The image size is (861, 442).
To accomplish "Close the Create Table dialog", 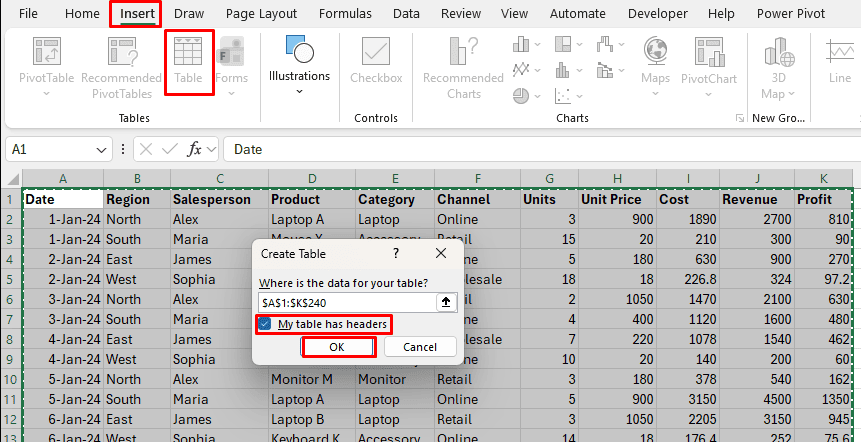I will 440,253.
